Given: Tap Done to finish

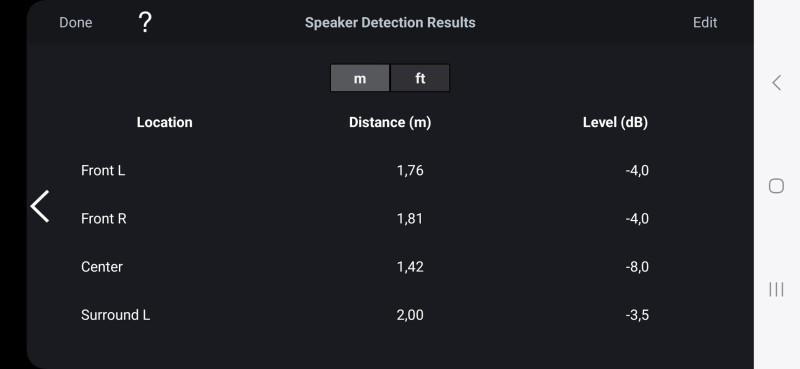Looking at the screenshot, I should coord(76,22).
